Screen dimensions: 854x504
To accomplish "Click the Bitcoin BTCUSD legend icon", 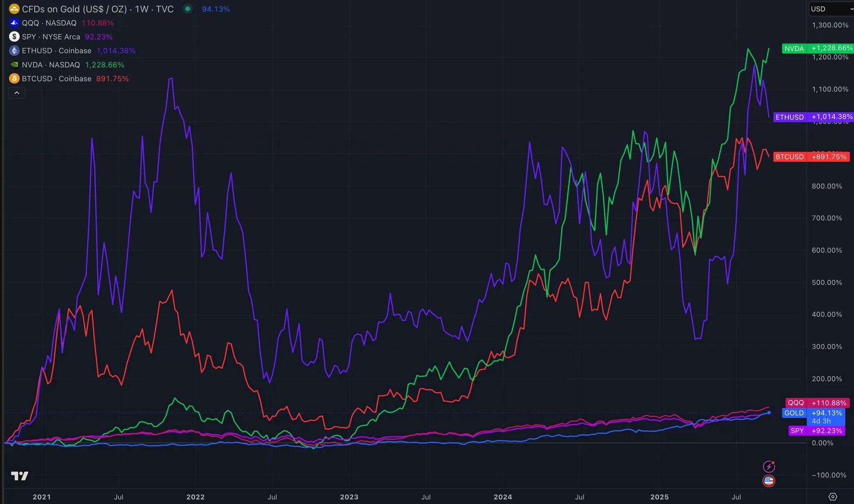I will [x=14, y=79].
